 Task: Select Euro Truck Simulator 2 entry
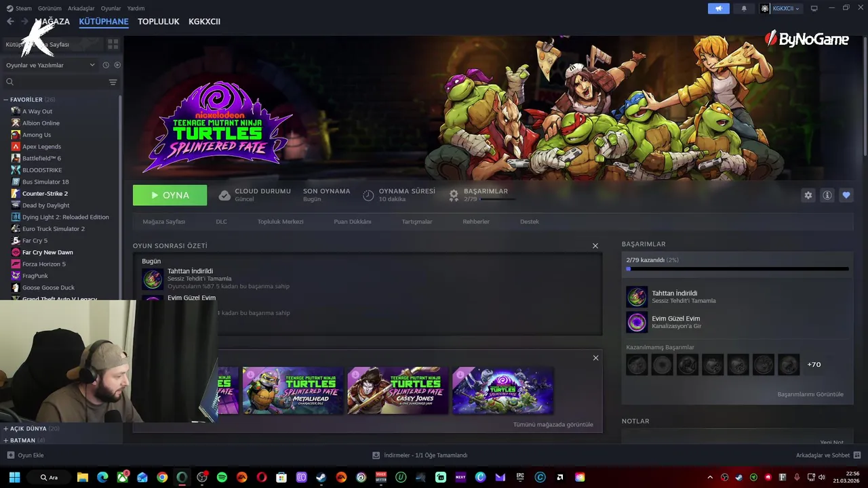[x=54, y=228]
